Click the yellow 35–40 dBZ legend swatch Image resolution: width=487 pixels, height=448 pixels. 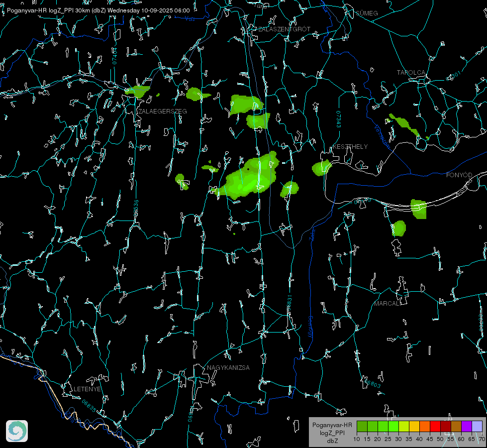pyautogui.click(x=414, y=427)
